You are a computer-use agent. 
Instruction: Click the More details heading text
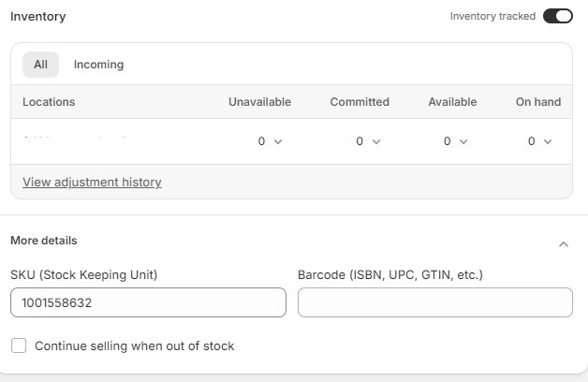pyautogui.click(x=44, y=241)
